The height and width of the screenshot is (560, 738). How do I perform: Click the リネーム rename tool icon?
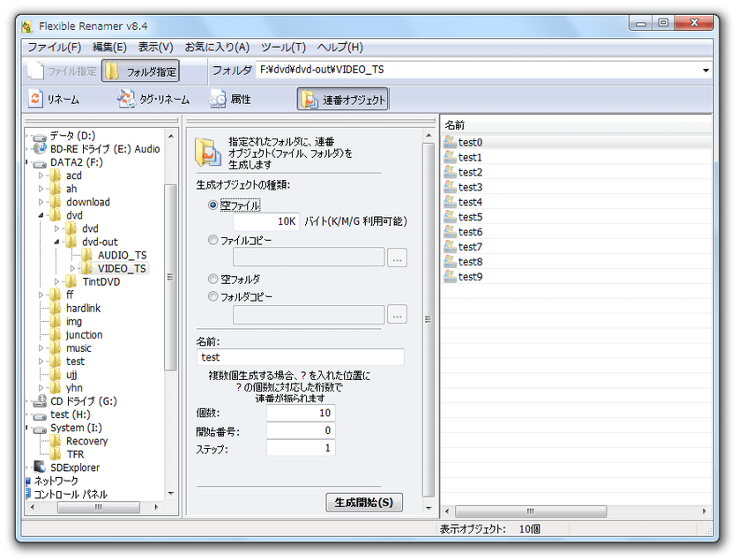pyautogui.click(x=36, y=100)
